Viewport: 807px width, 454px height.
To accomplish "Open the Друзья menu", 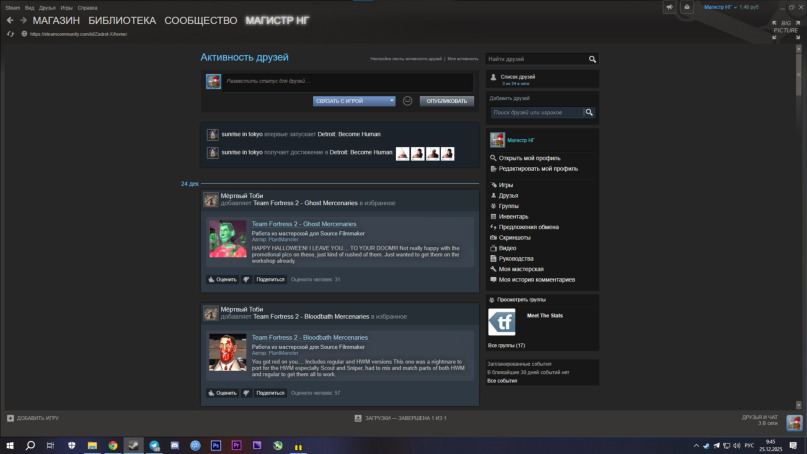I will [x=47, y=8].
